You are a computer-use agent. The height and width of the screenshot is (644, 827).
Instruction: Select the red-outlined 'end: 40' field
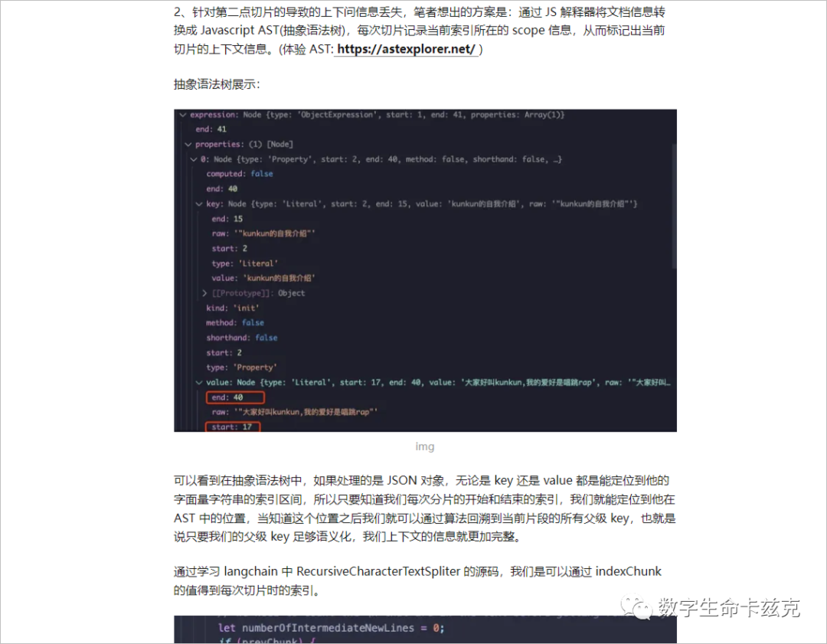[x=235, y=397]
